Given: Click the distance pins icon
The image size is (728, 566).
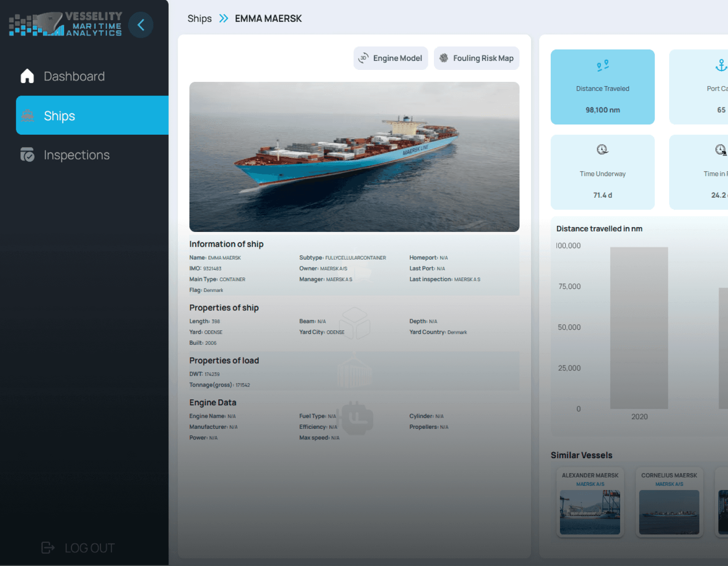Looking at the screenshot, I should click(x=603, y=65).
